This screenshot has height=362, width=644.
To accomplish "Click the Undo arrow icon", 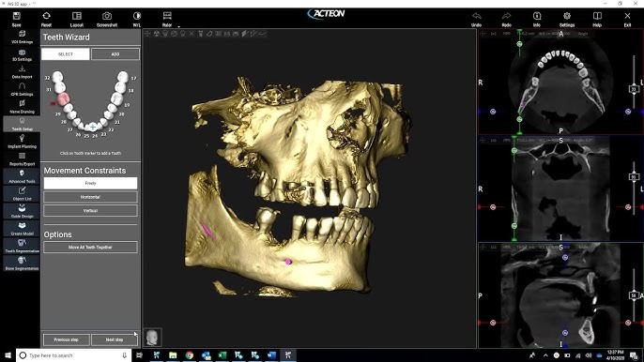I will tap(477, 16).
